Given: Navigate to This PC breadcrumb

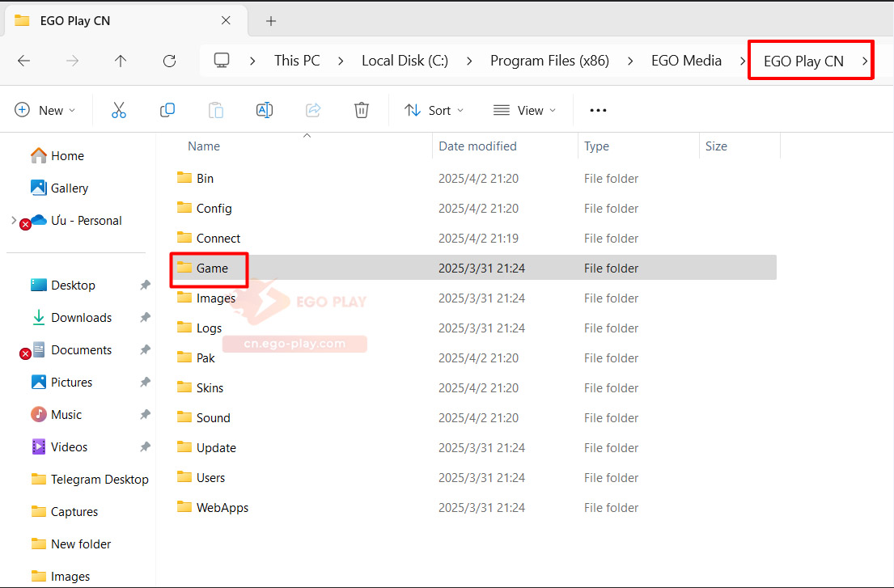Looking at the screenshot, I should [x=297, y=61].
